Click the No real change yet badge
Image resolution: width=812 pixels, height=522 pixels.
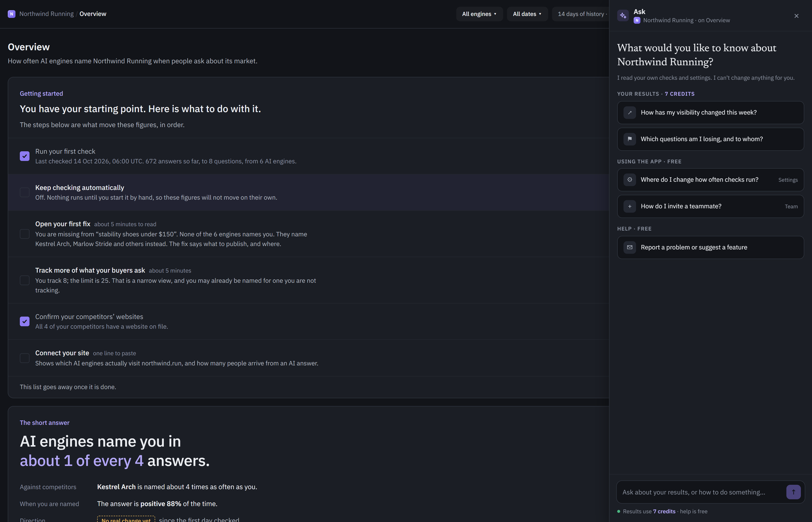point(126,520)
